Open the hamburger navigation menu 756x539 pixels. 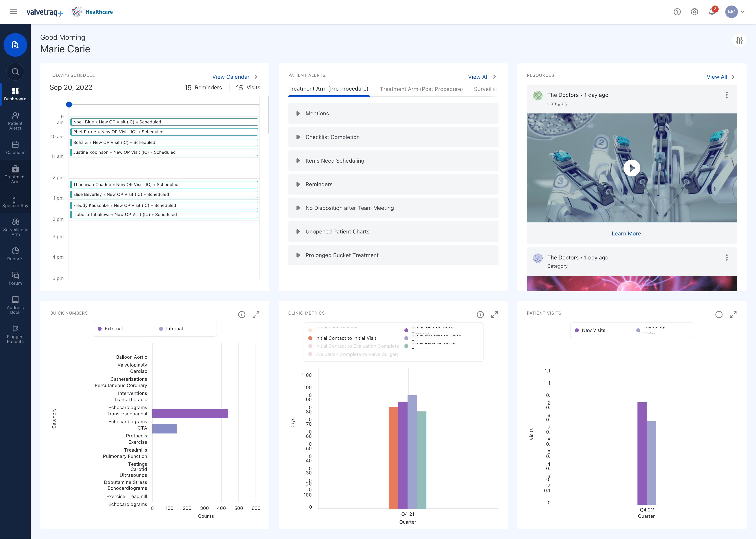click(13, 12)
